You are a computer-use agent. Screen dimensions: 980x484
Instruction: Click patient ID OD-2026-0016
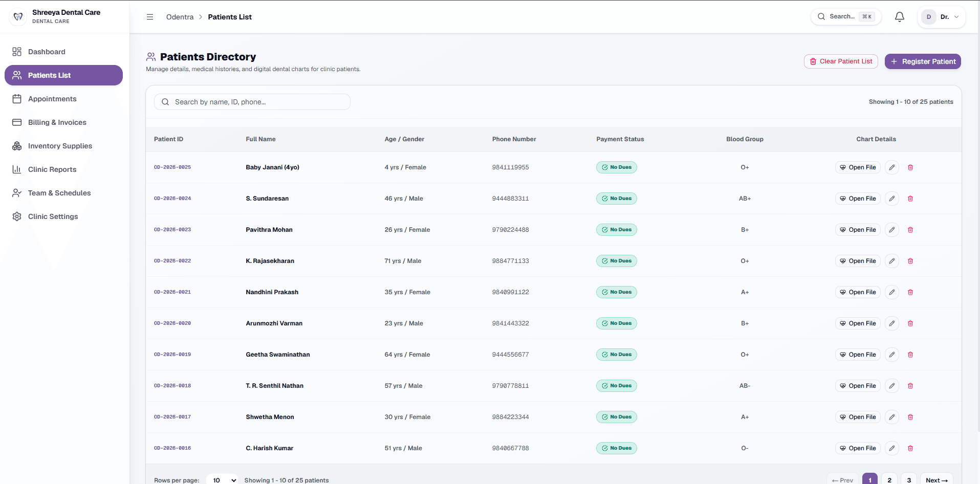(172, 448)
